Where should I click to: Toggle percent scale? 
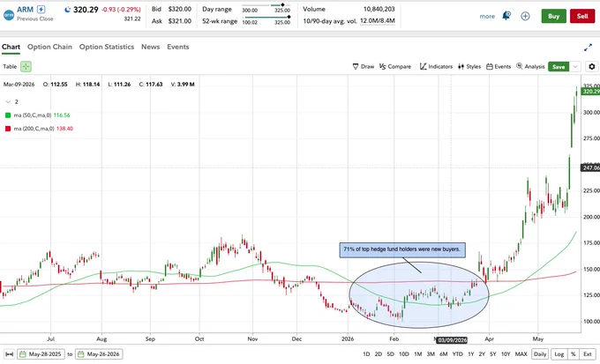(x=574, y=354)
